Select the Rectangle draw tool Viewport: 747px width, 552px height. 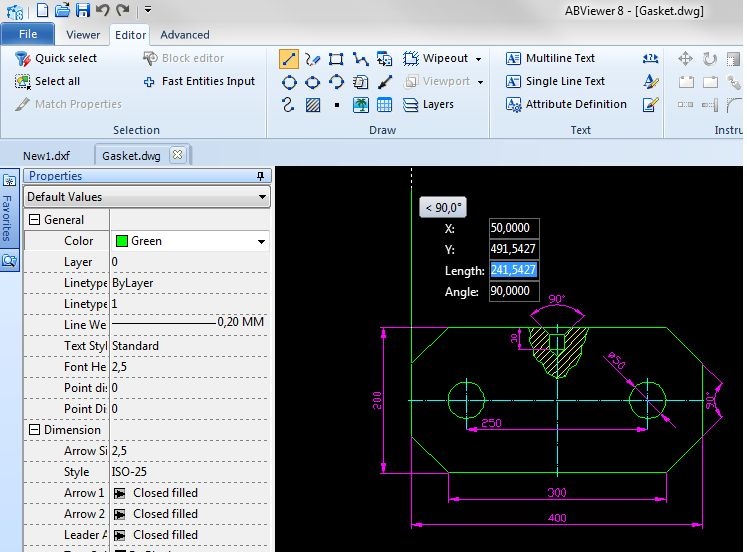[337, 59]
